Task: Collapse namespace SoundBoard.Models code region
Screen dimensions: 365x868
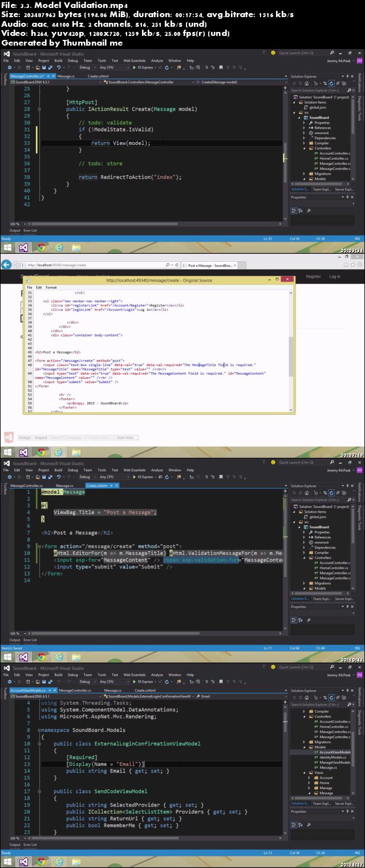Action: pyautogui.click(x=39, y=731)
